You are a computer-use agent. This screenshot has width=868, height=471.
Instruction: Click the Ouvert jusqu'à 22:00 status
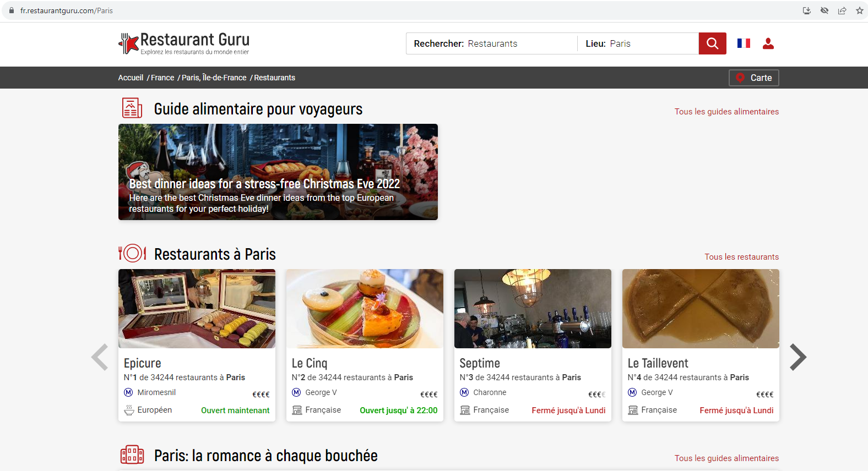[399, 410]
